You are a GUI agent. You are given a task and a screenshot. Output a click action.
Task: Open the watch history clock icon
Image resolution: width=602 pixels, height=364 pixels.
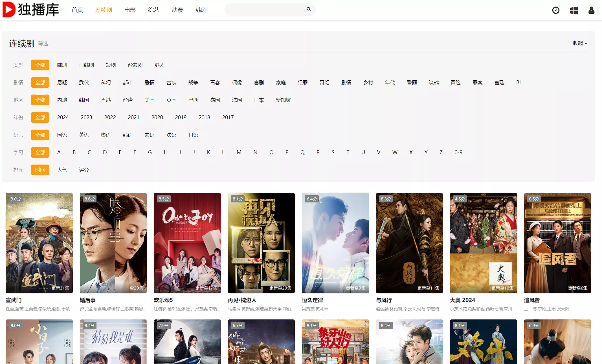[x=555, y=10]
